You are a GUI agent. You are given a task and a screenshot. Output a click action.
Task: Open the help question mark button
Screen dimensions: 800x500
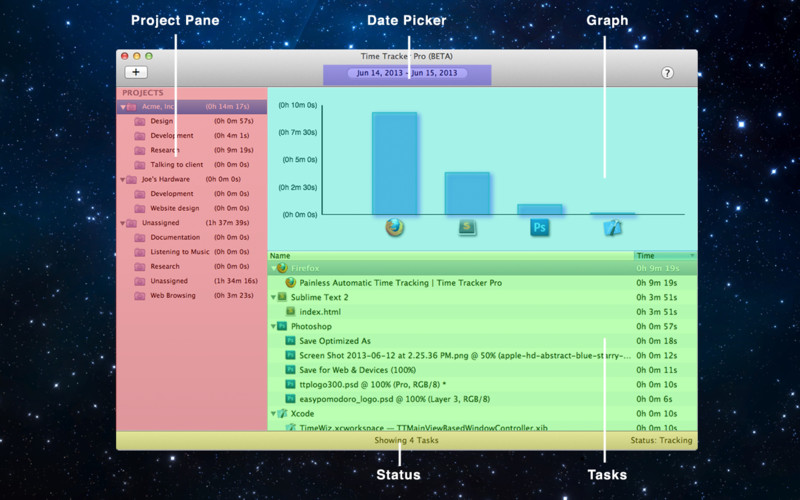coord(667,73)
